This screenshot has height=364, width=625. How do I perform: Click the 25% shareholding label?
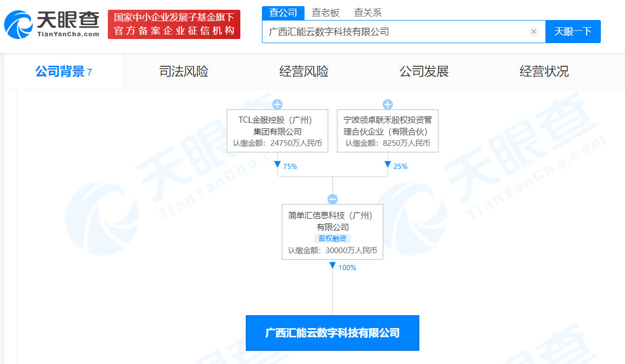[x=401, y=166]
